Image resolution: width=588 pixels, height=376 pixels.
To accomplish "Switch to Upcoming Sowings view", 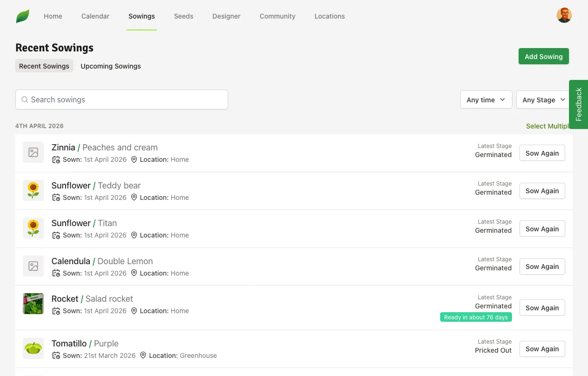I will (110, 66).
